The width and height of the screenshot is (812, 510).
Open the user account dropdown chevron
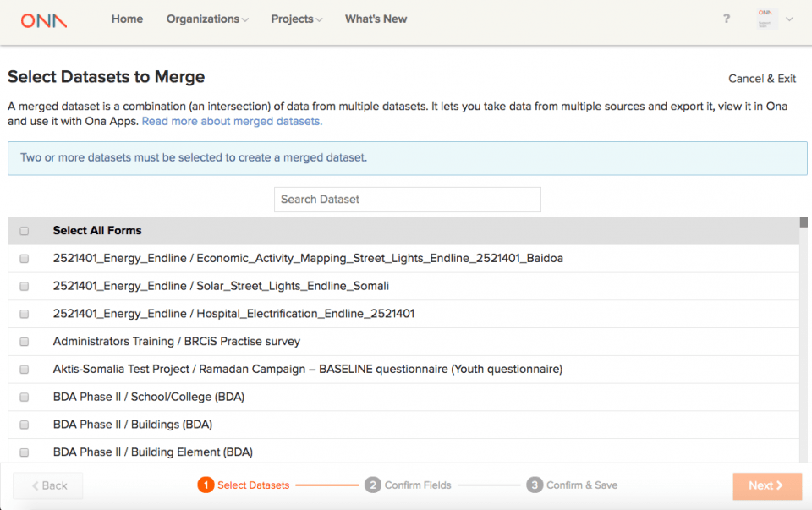788,19
